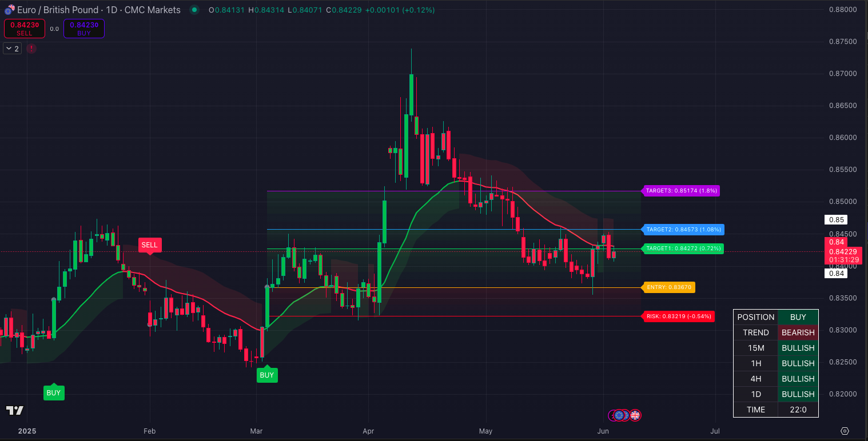Click the UK flag economic event icon
868x441 pixels.
tap(635, 415)
